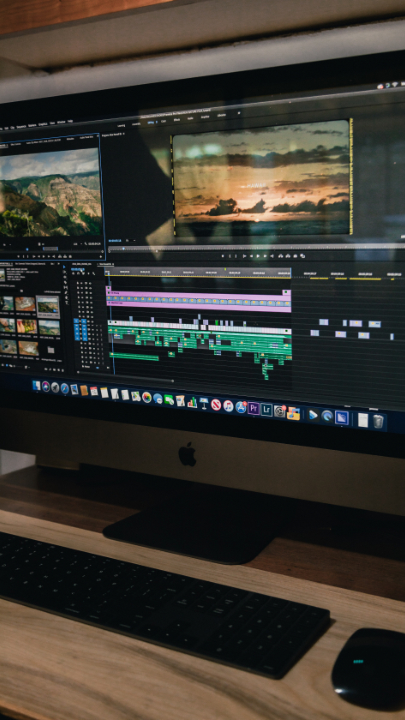Open Photos from the Dock
405x720 pixels.
click(x=147, y=397)
